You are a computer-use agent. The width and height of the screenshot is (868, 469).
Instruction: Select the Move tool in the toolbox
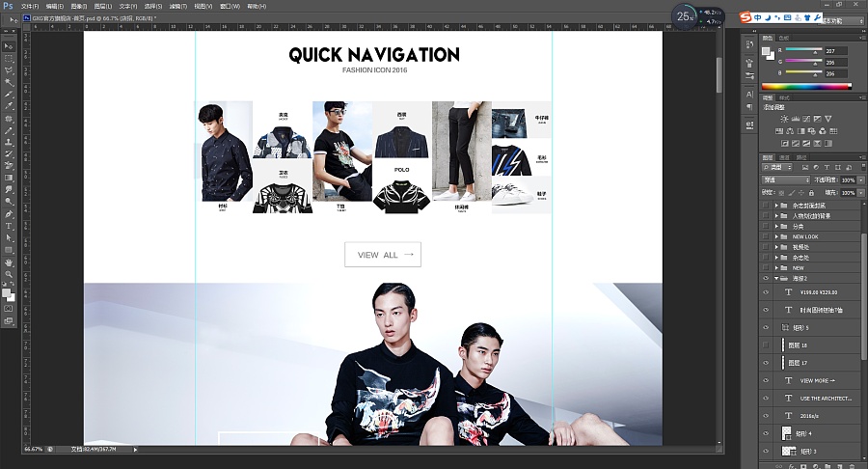tap(9, 46)
